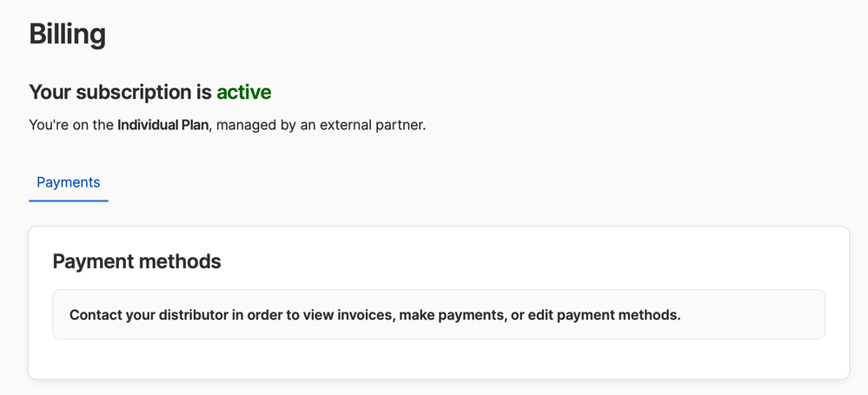Click the "You're on the" text
The width and height of the screenshot is (868, 395).
71,125
